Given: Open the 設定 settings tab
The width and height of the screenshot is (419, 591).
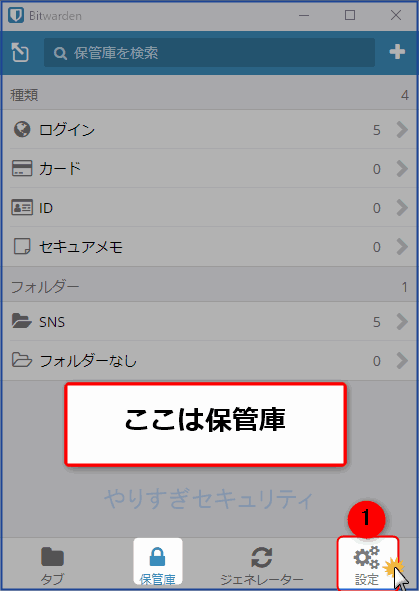Looking at the screenshot, I should click(x=367, y=563).
